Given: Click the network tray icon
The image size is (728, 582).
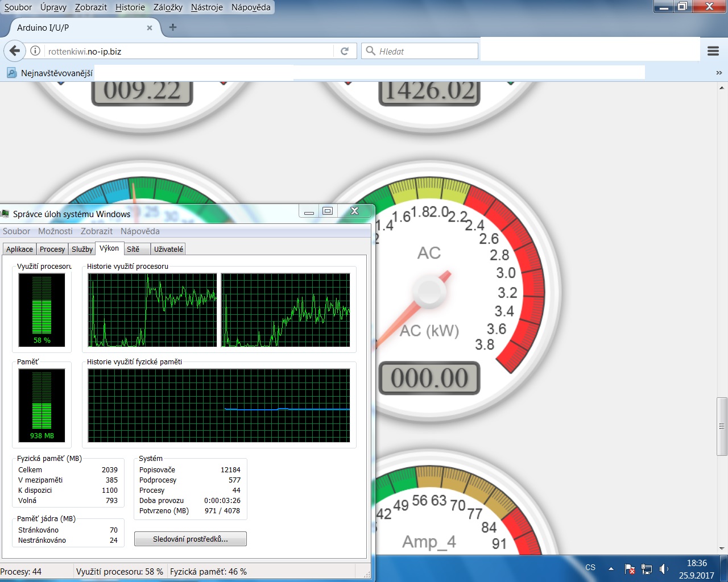Looking at the screenshot, I should tap(647, 568).
